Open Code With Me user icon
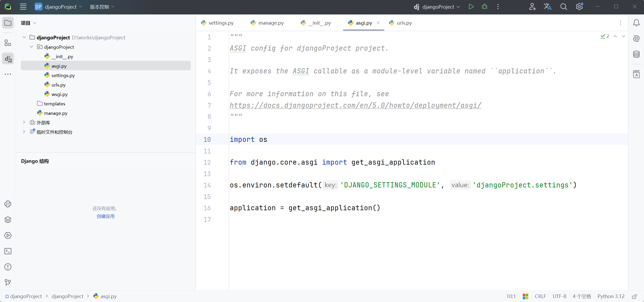 click(x=532, y=7)
